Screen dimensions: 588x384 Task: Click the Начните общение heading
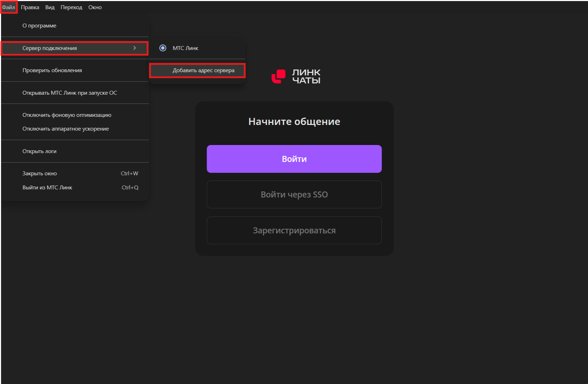pyautogui.click(x=294, y=121)
